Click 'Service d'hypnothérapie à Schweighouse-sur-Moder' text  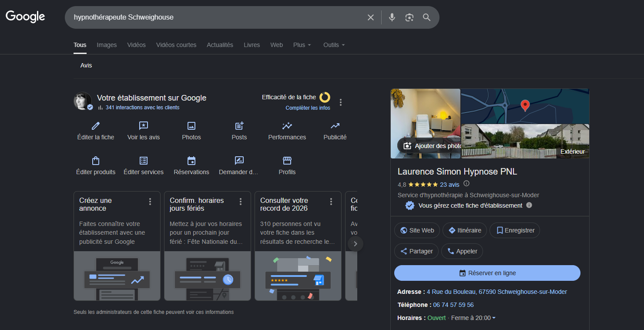click(x=468, y=195)
